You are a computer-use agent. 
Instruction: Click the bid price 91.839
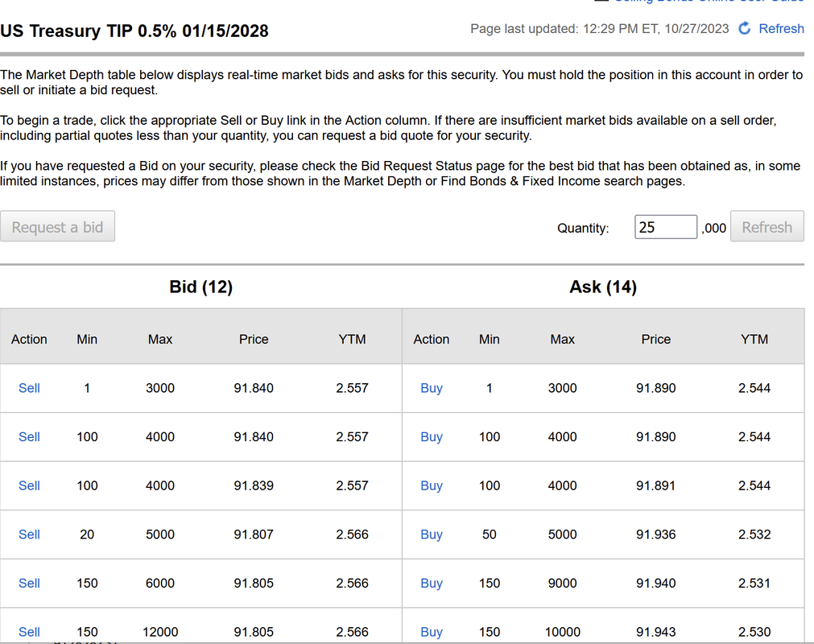254,485
